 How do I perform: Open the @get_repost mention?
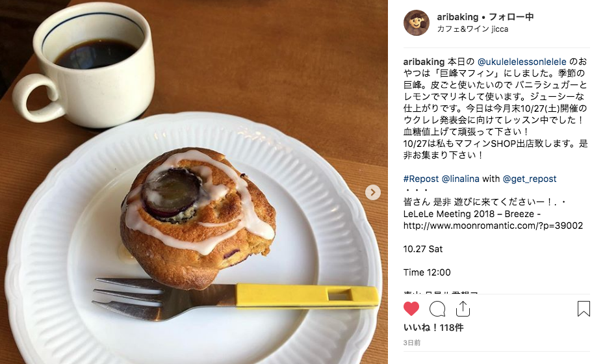(530, 179)
